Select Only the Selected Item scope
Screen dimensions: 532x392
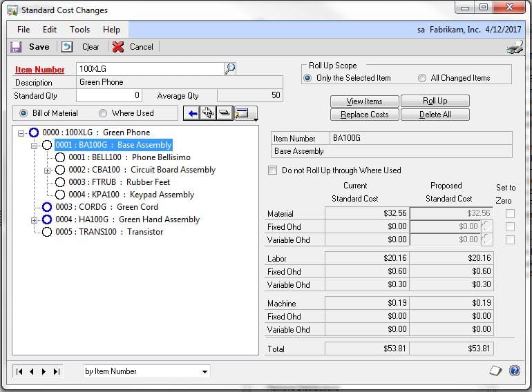tap(307, 78)
